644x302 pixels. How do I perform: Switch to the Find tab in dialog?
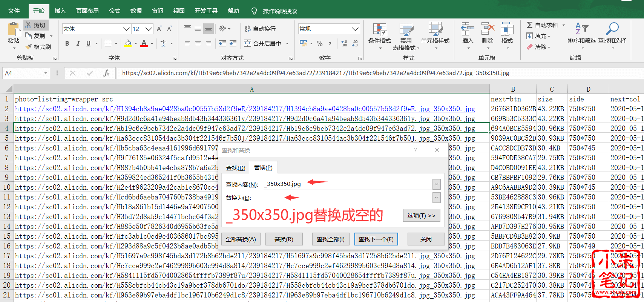tap(236, 168)
